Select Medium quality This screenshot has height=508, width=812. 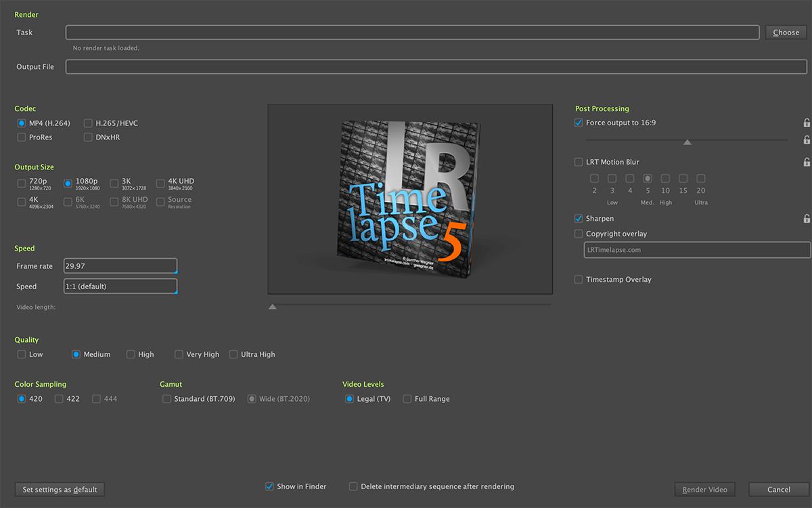[76, 354]
